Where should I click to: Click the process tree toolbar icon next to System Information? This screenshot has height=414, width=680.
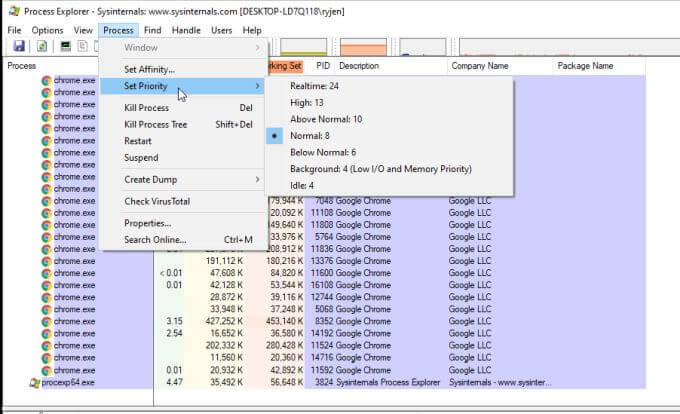(82, 46)
